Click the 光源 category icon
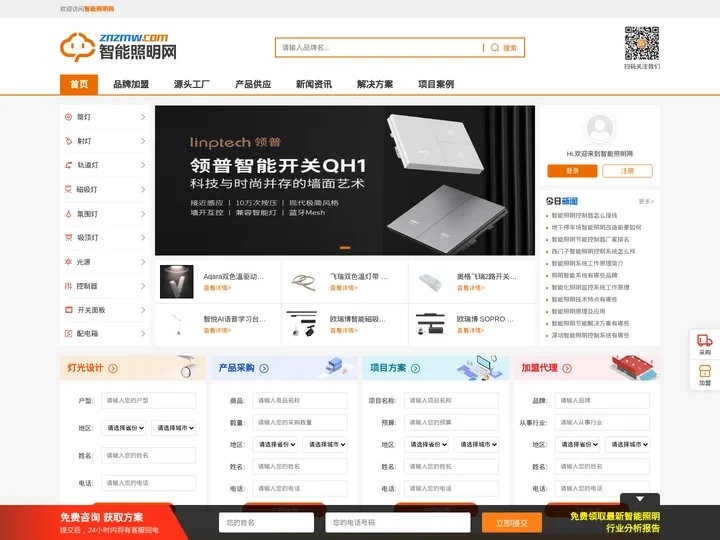This screenshot has height=540, width=720. [68, 262]
